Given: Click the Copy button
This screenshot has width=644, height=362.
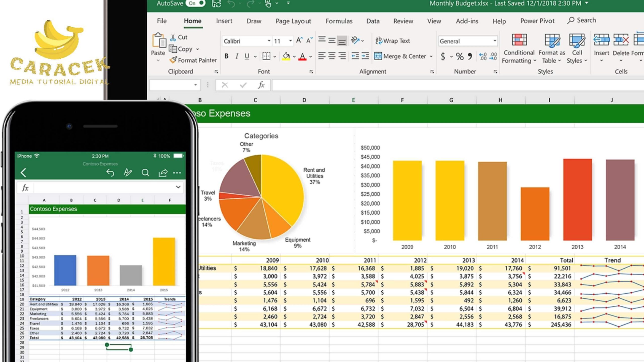Looking at the screenshot, I should [181, 49].
